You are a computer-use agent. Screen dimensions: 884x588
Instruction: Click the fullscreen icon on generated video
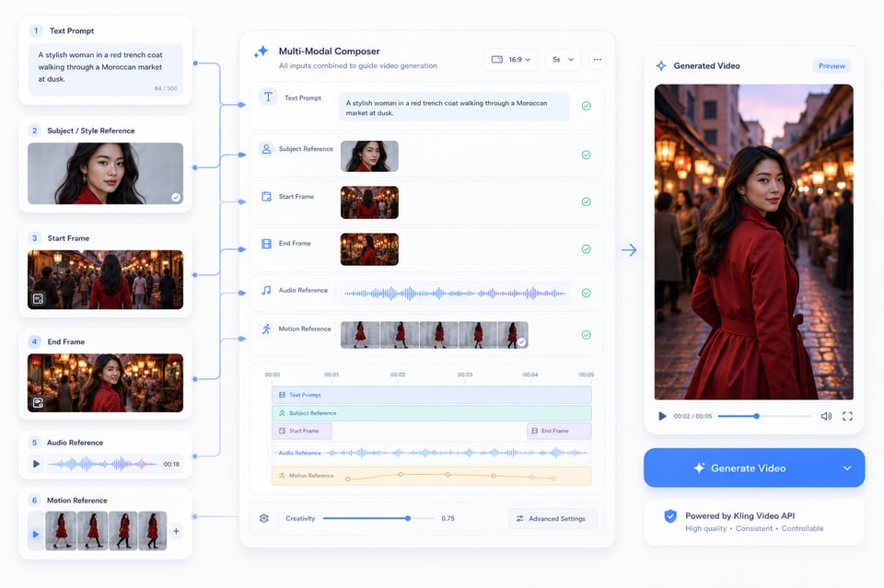pyautogui.click(x=847, y=416)
